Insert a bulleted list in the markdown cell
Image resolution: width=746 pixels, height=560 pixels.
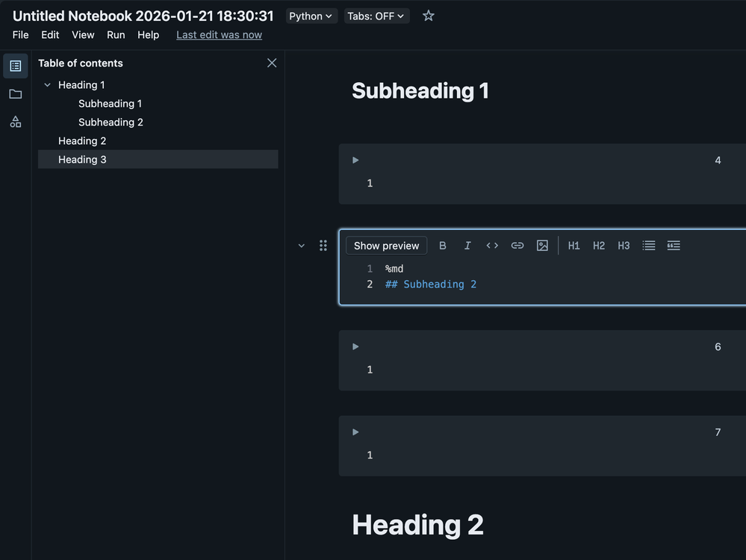coord(648,245)
